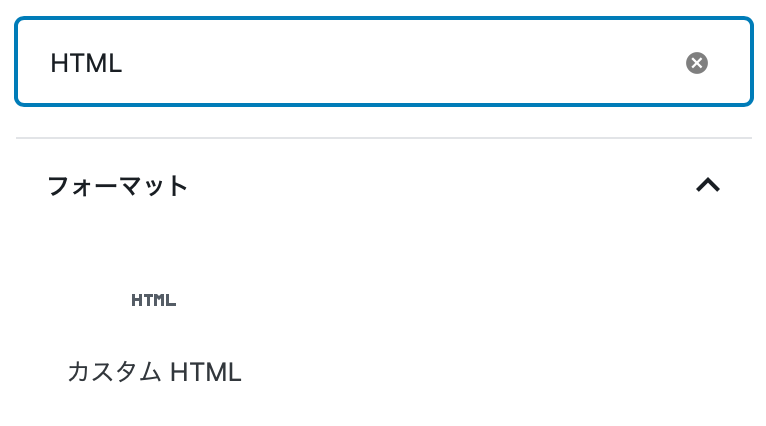Click inside the block search field
Image resolution: width=766 pixels, height=426 pixels.
(x=384, y=62)
